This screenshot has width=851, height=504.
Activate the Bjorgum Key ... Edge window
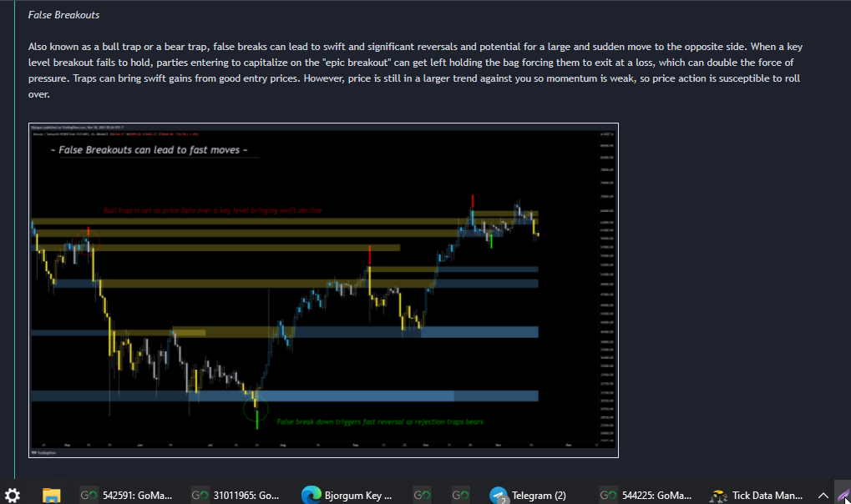[x=347, y=495]
